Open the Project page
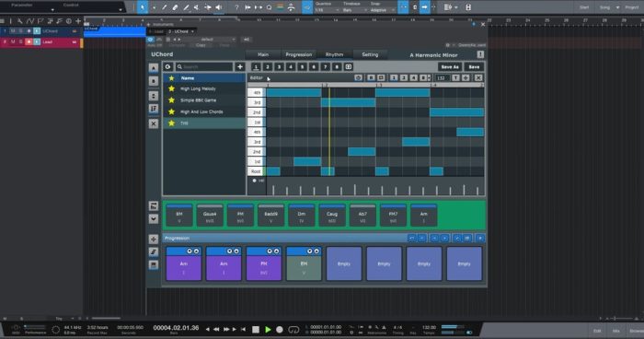 [632, 7]
